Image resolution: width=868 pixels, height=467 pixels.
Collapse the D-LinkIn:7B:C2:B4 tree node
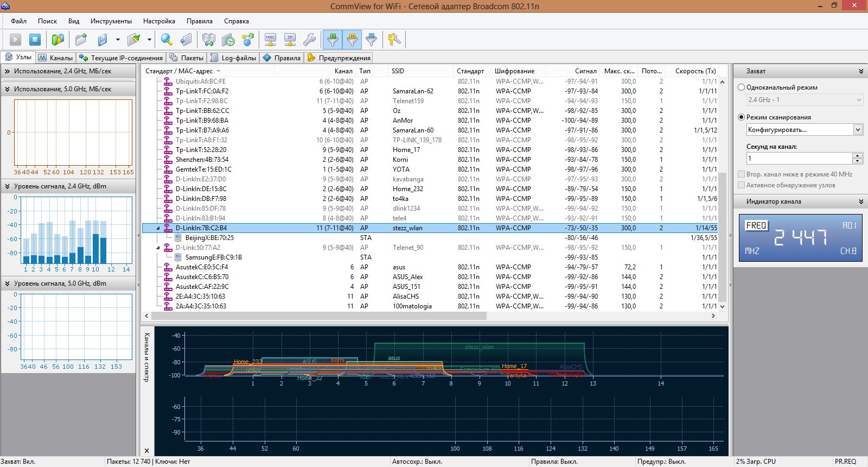point(158,228)
